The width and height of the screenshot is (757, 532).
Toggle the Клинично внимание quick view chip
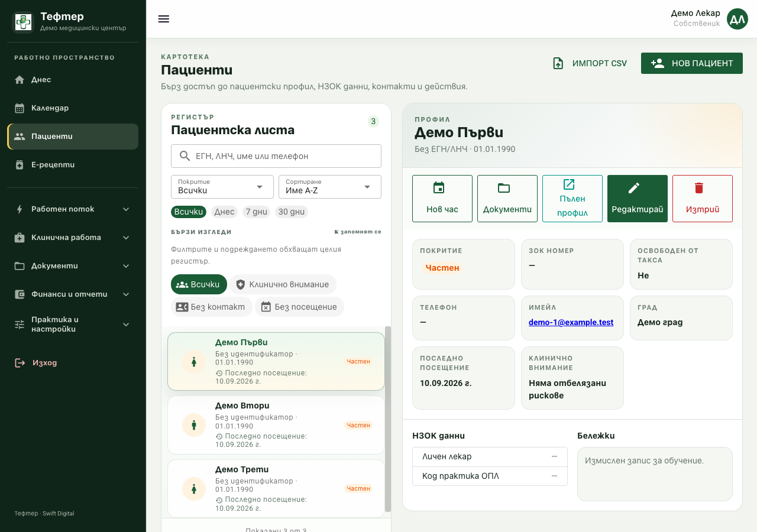pos(283,284)
